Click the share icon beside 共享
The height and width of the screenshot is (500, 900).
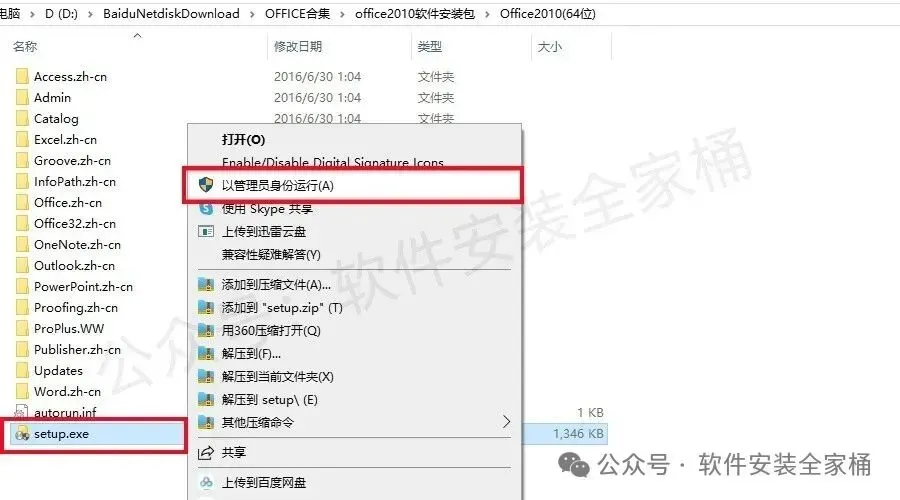point(205,452)
